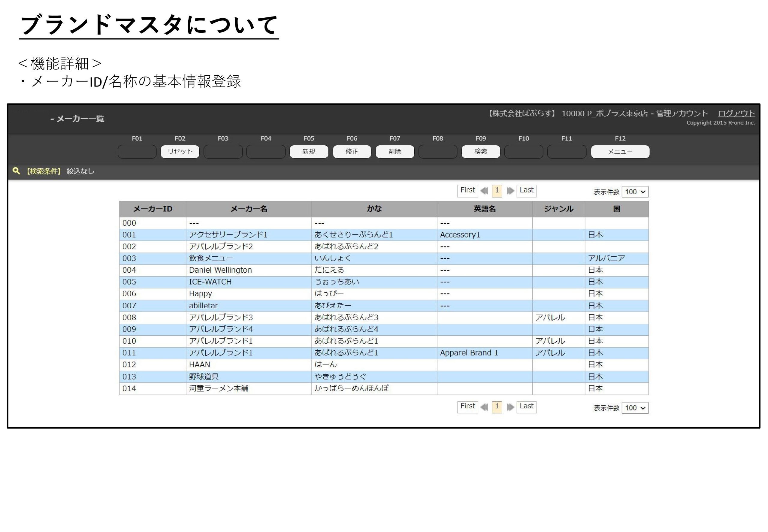Click the 修正 function button
Image resolution: width=768 pixels, height=532 pixels.
pyautogui.click(x=352, y=152)
